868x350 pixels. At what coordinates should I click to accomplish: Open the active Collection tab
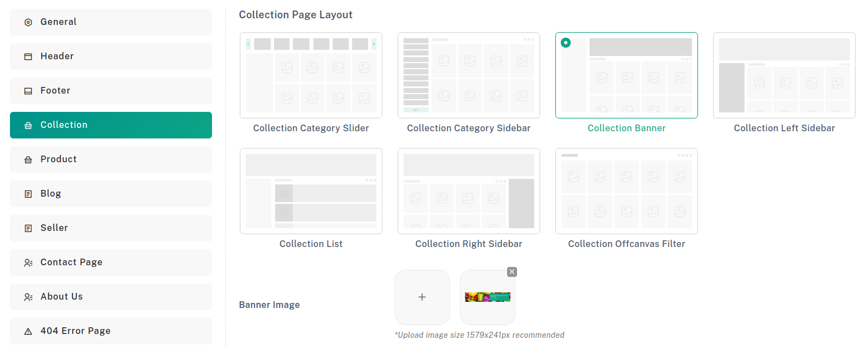(111, 125)
